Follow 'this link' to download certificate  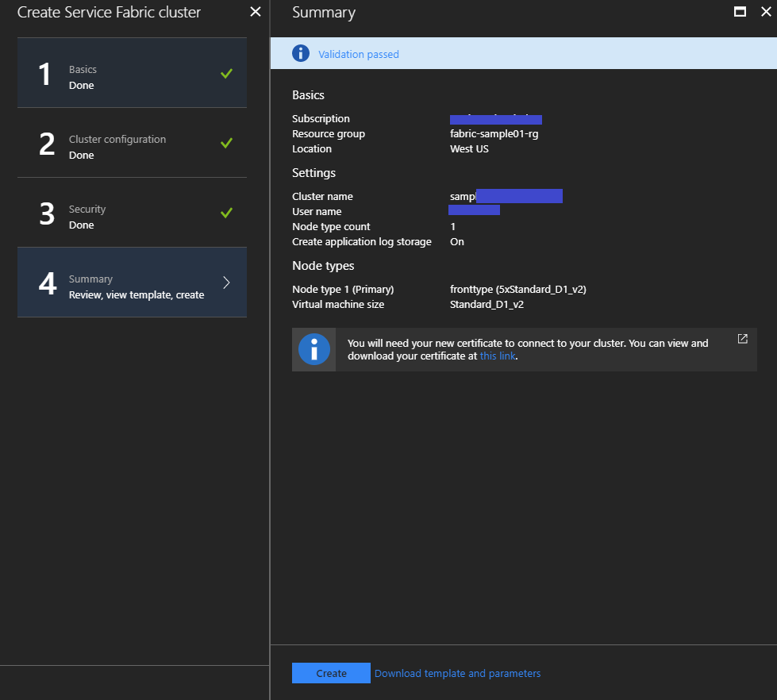tap(498, 356)
